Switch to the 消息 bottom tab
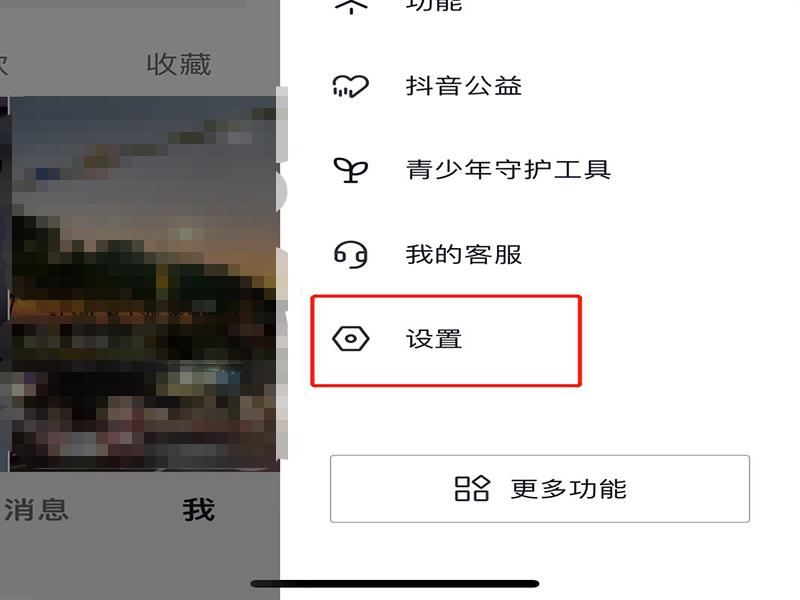This screenshot has width=800, height=600. point(36,509)
